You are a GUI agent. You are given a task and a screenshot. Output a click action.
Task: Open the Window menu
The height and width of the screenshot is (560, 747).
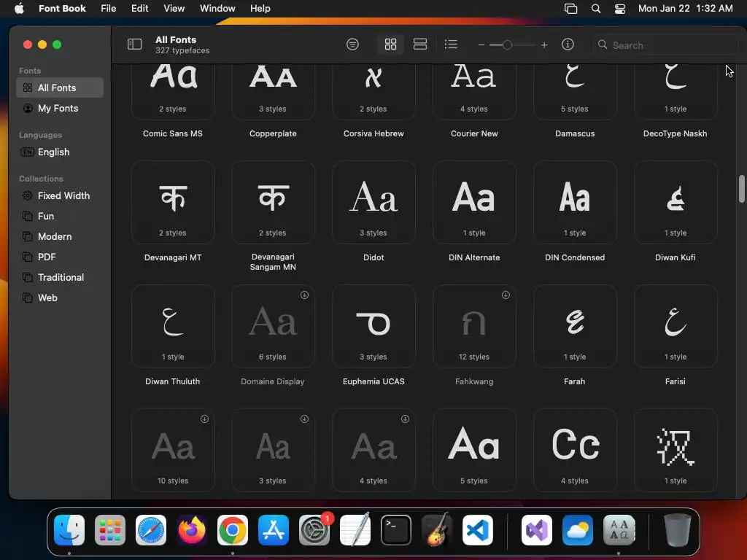tap(217, 8)
